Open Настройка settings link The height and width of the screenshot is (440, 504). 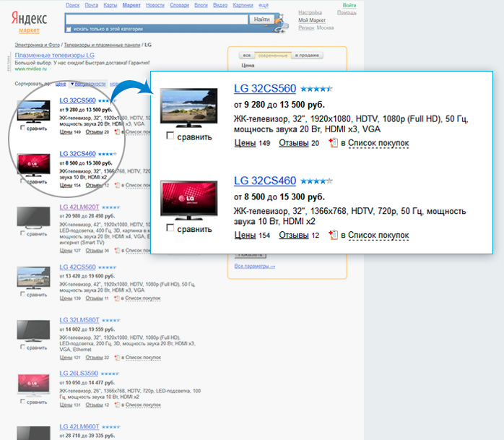click(x=310, y=12)
